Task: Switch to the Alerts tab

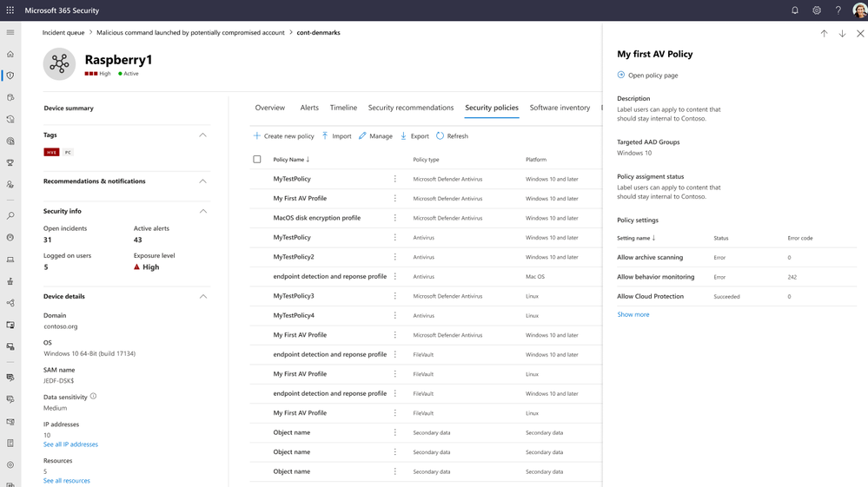Action: 309,108
